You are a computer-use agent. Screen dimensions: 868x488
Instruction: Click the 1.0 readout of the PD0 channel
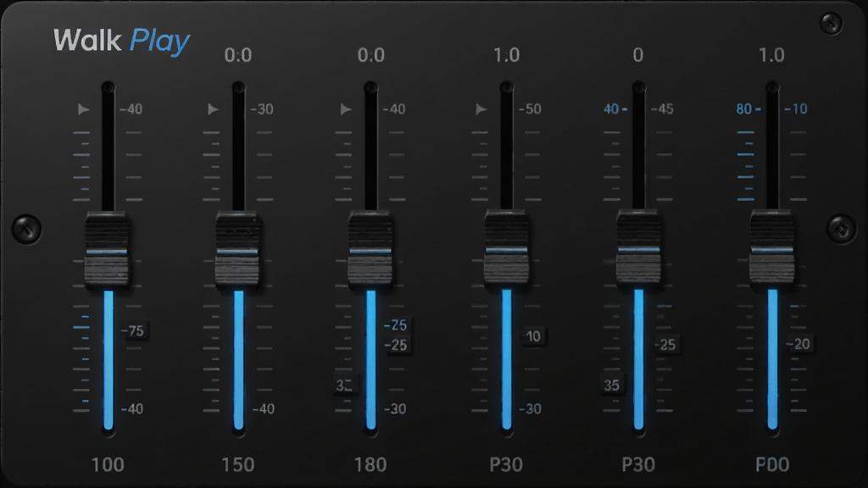pyautogui.click(x=771, y=55)
